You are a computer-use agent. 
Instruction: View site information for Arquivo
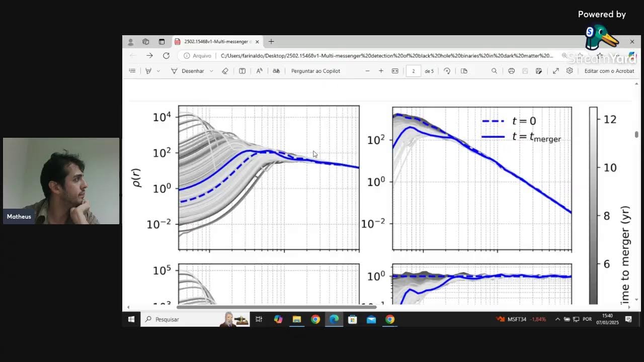point(197,56)
